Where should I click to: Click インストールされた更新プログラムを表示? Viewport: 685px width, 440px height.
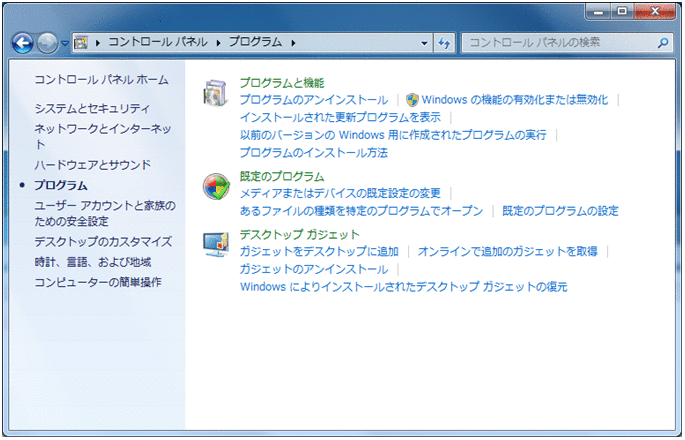[340, 117]
